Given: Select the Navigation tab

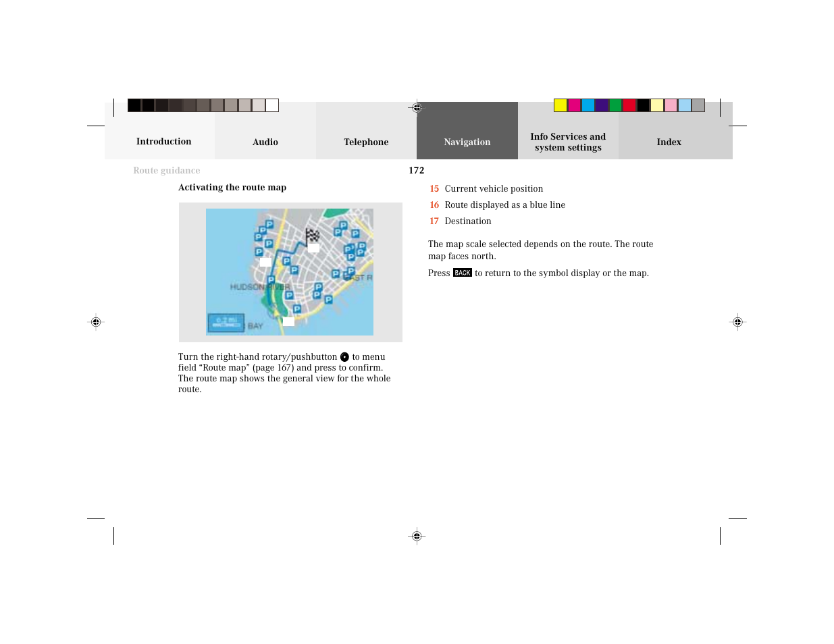Looking at the screenshot, I should [467, 142].
